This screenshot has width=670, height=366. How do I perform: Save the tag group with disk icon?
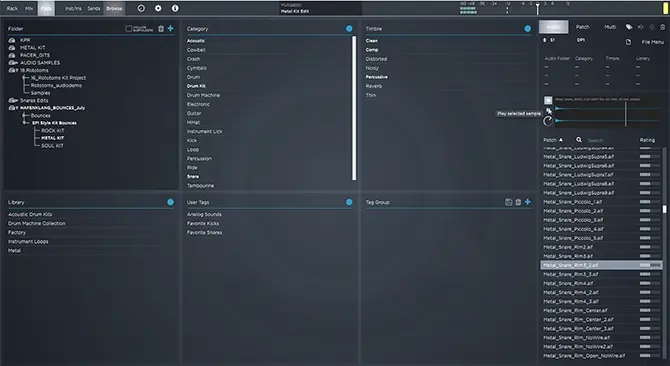(508, 202)
